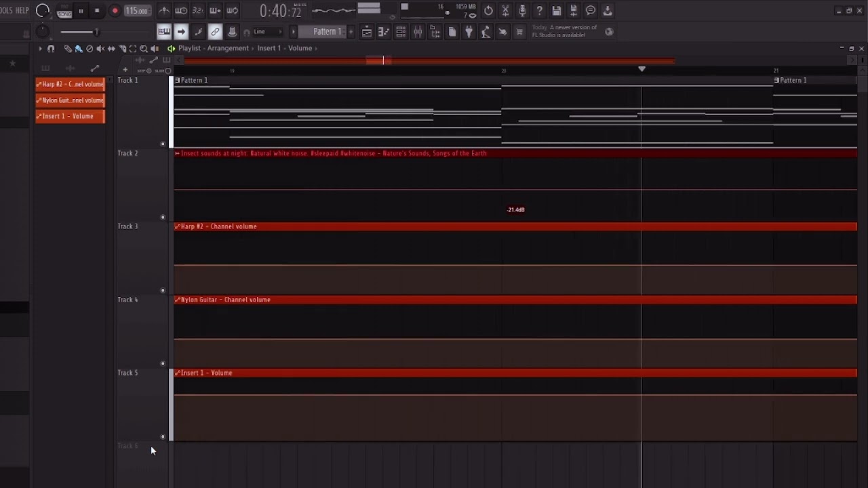
Task: Open the content library download icon
Action: [608, 10]
